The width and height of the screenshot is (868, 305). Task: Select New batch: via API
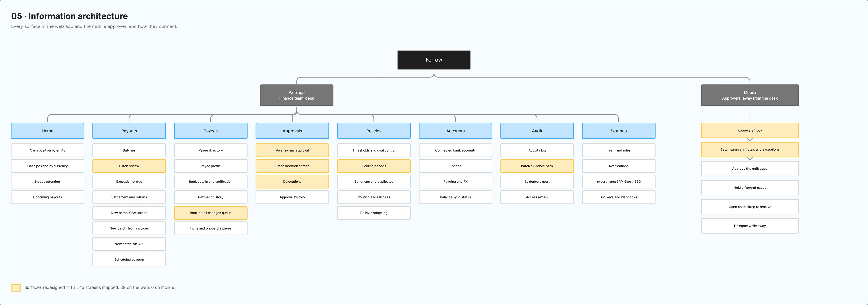129,244
